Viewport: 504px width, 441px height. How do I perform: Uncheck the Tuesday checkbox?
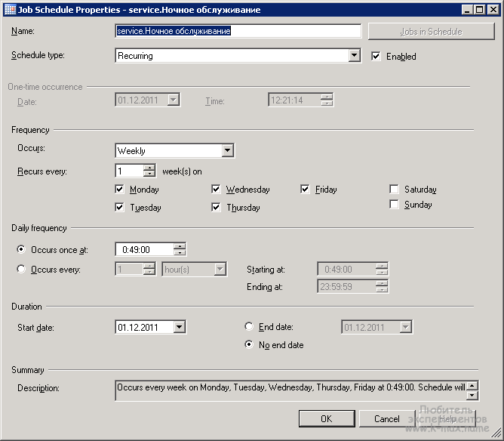119,207
